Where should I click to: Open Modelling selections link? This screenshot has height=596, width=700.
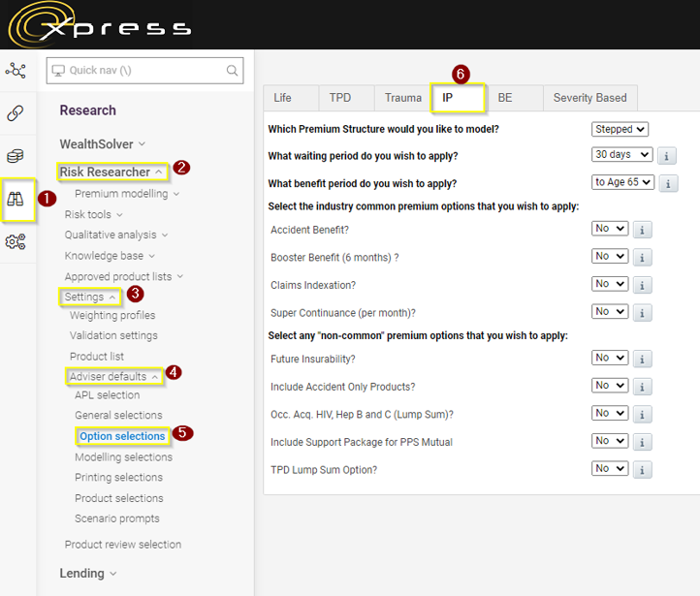[x=123, y=456]
